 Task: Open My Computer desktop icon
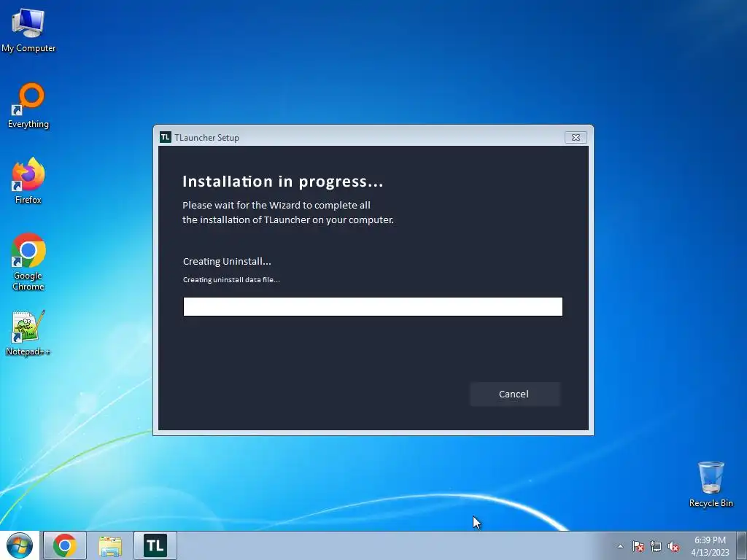point(28,31)
